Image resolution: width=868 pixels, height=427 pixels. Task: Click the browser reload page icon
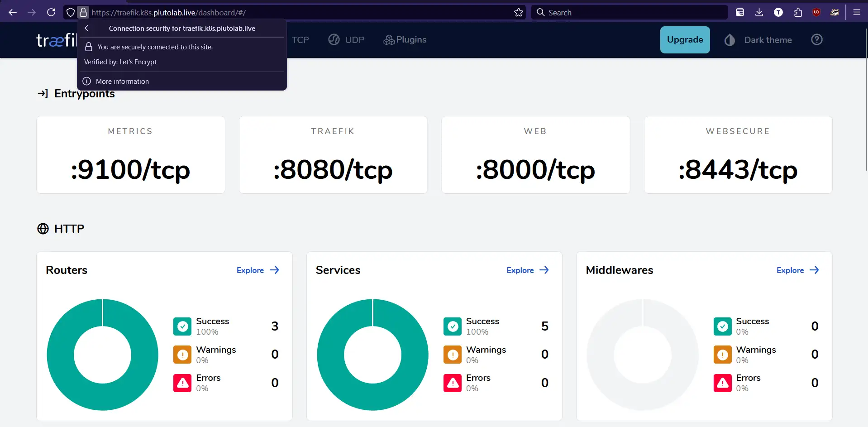[x=51, y=12]
